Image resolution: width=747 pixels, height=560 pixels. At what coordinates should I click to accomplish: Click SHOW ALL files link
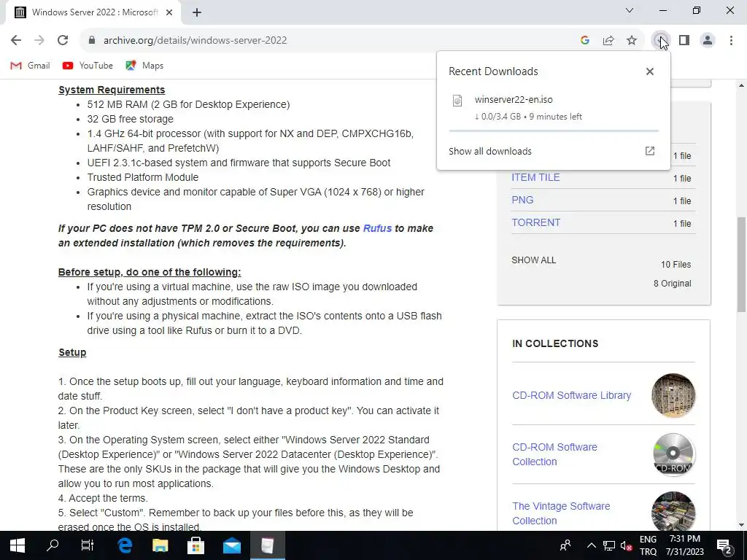[533, 260]
